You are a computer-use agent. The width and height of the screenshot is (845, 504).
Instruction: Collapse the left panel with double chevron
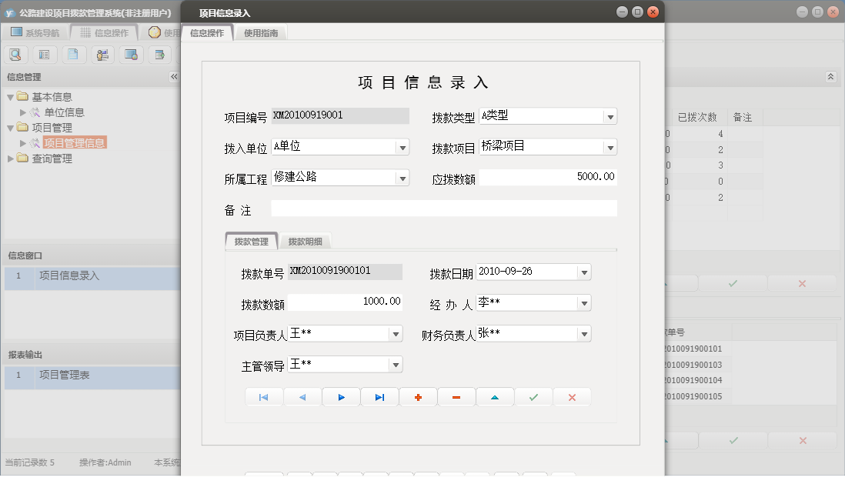(x=175, y=76)
